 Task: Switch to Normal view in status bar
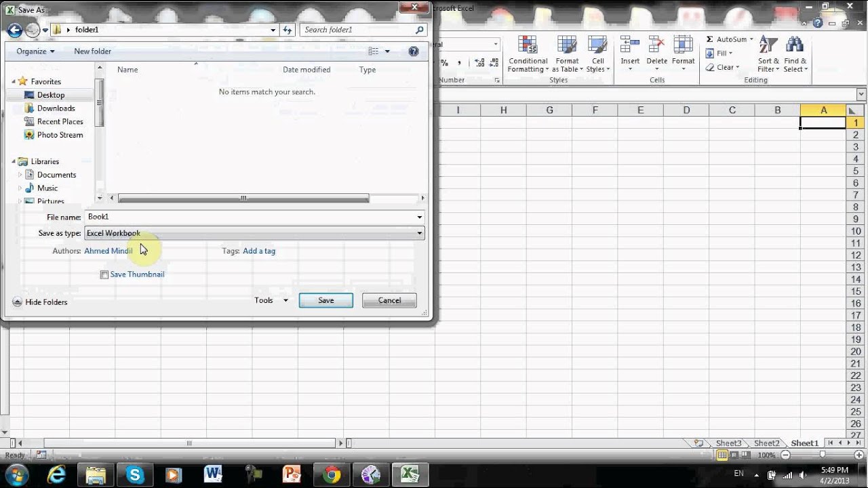point(723,455)
